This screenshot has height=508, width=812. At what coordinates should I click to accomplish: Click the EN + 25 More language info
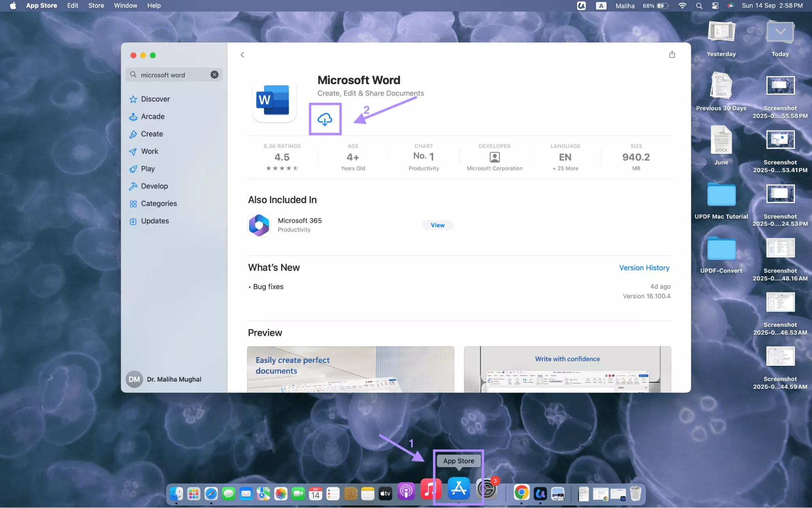pyautogui.click(x=565, y=157)
